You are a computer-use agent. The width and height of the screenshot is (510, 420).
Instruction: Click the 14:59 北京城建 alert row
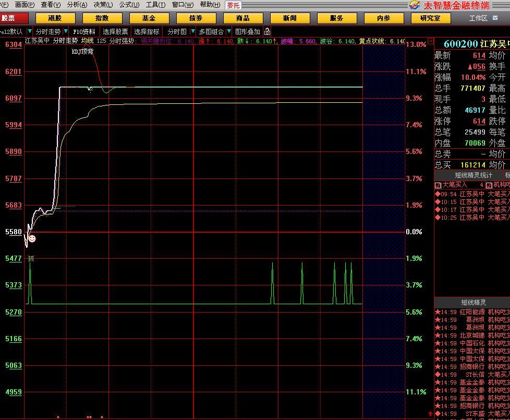[x=472, y=335]
